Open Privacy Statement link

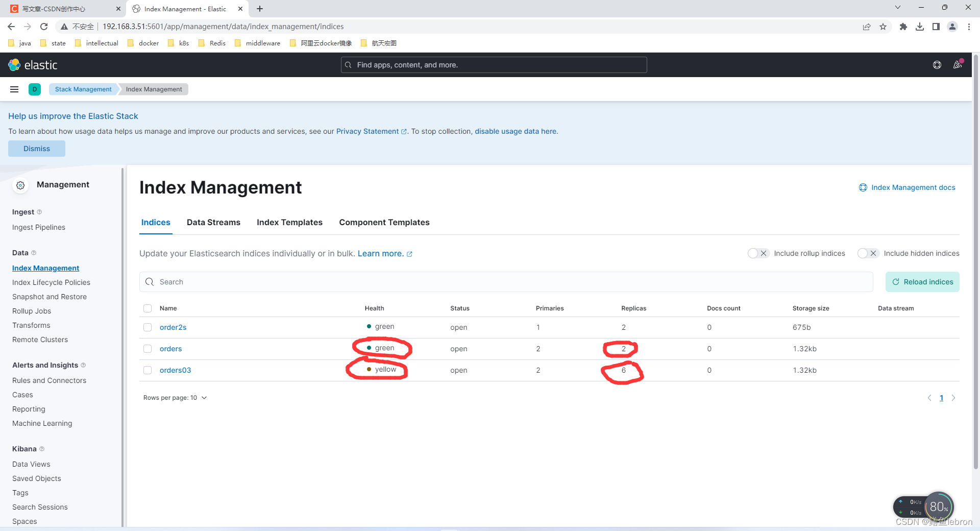(371, 131)
